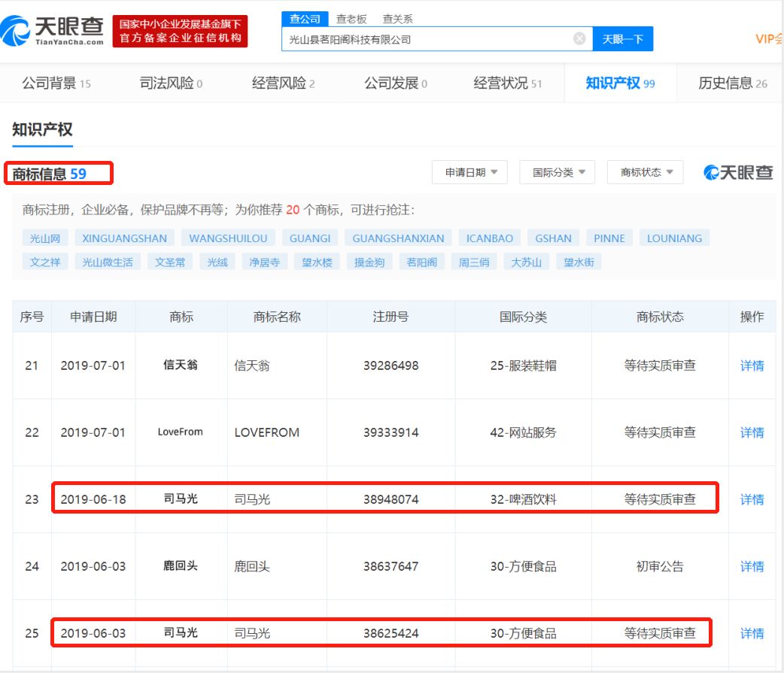The width and height of the screenshot is (784, 673).
Task: Click the LOUNIANG trademark suggestion
Action: pos(675,238)
